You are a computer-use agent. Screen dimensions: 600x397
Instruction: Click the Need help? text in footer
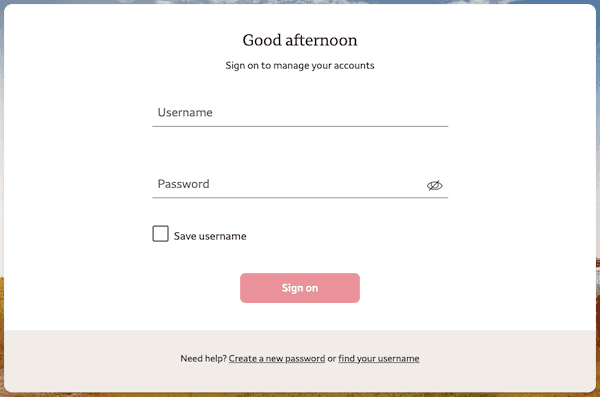(203, 358)
